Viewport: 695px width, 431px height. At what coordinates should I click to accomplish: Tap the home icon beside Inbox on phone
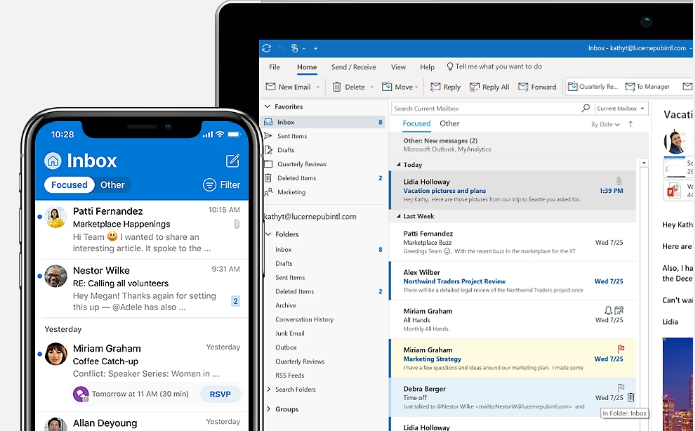[x=52, y=161]
